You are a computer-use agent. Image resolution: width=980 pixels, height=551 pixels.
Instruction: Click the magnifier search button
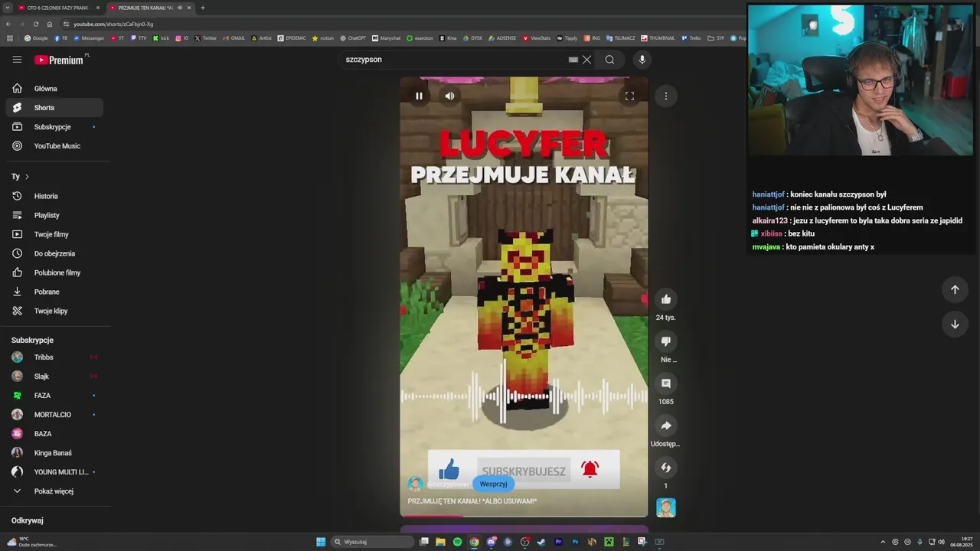point(609,60)
